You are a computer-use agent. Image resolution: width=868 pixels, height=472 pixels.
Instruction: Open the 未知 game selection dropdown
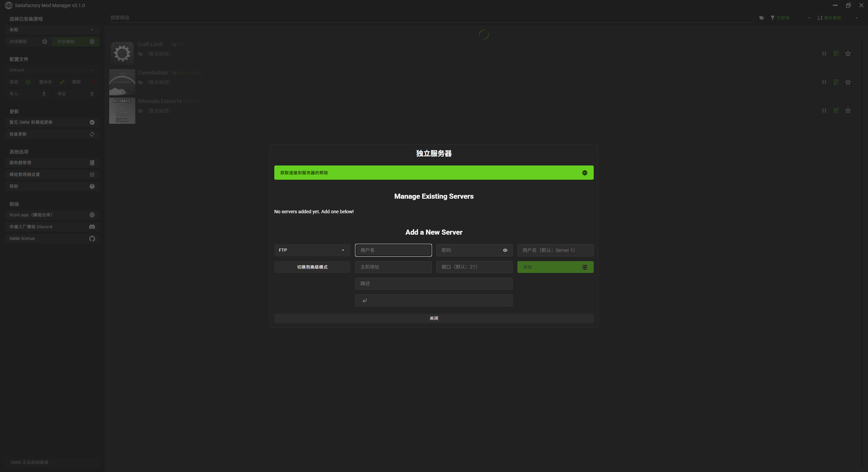[52, 30]
